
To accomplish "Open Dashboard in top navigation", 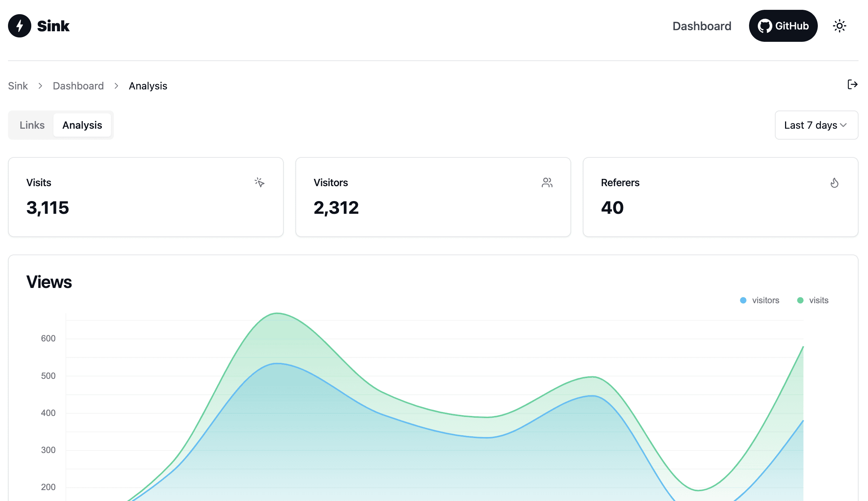I will [x=702, y=26].
